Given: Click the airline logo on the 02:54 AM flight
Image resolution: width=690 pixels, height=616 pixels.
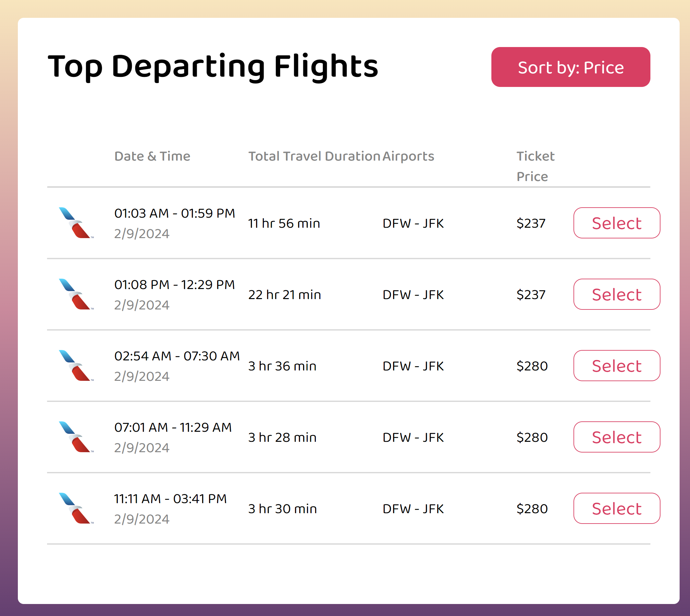Looking at the screenshot, I should coord(75,366).
